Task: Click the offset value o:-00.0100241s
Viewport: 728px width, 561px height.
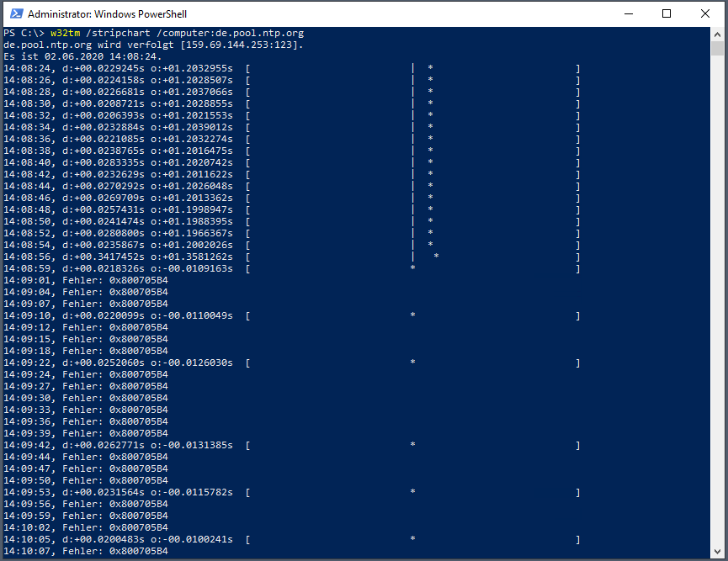Action: (x=192, y=540)
